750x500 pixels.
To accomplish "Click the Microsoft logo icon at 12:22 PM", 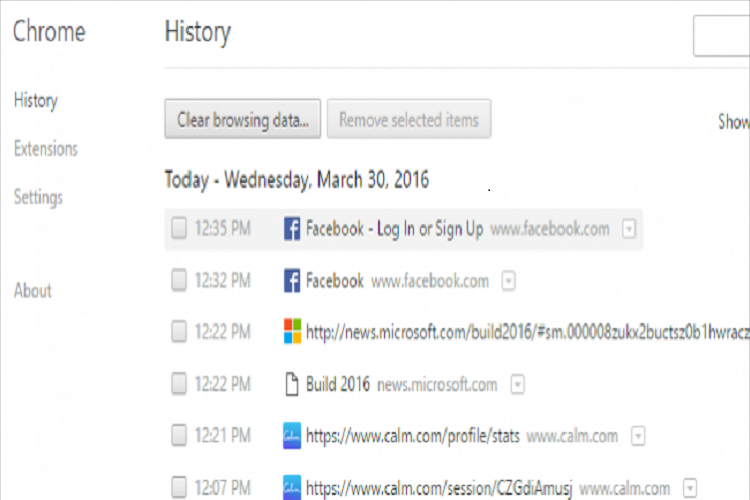I will [x=292, y=332].
